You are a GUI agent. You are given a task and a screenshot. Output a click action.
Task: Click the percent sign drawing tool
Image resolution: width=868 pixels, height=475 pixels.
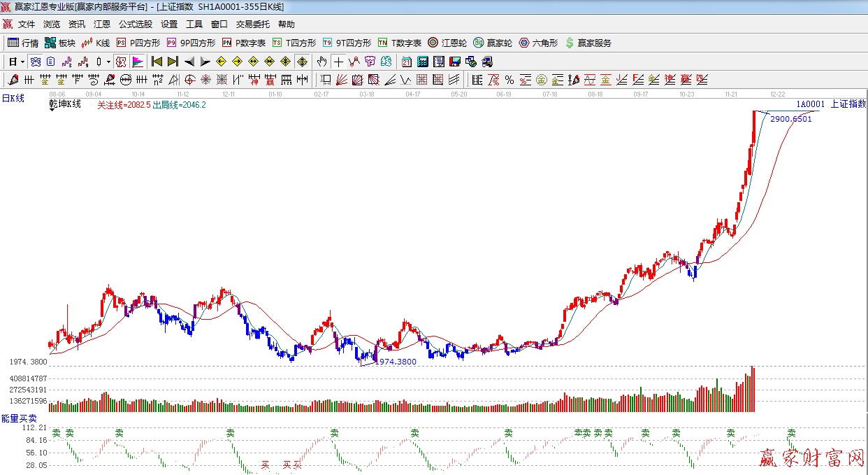point(509,79)
